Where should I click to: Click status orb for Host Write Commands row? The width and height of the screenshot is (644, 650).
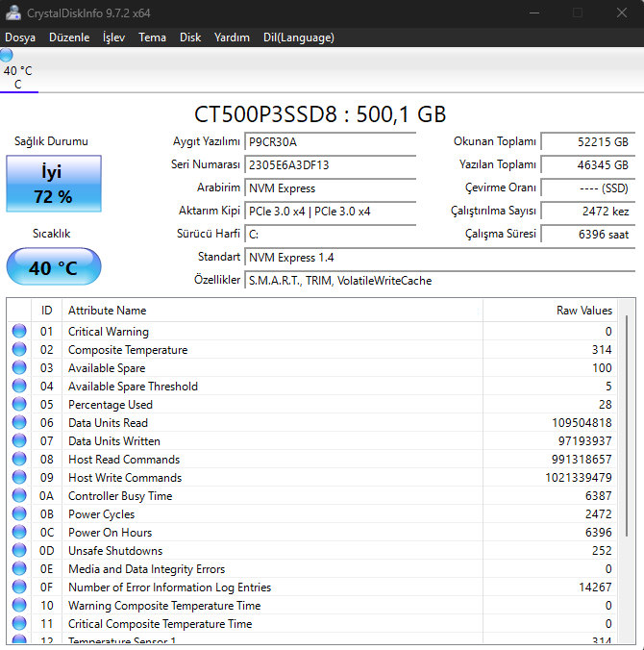pos(19,477)
